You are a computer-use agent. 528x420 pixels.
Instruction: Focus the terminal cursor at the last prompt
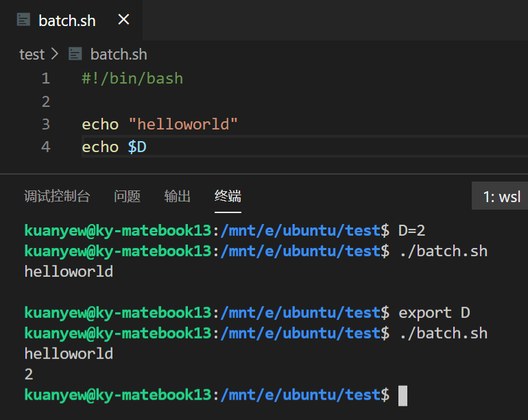tap(403, 396)
